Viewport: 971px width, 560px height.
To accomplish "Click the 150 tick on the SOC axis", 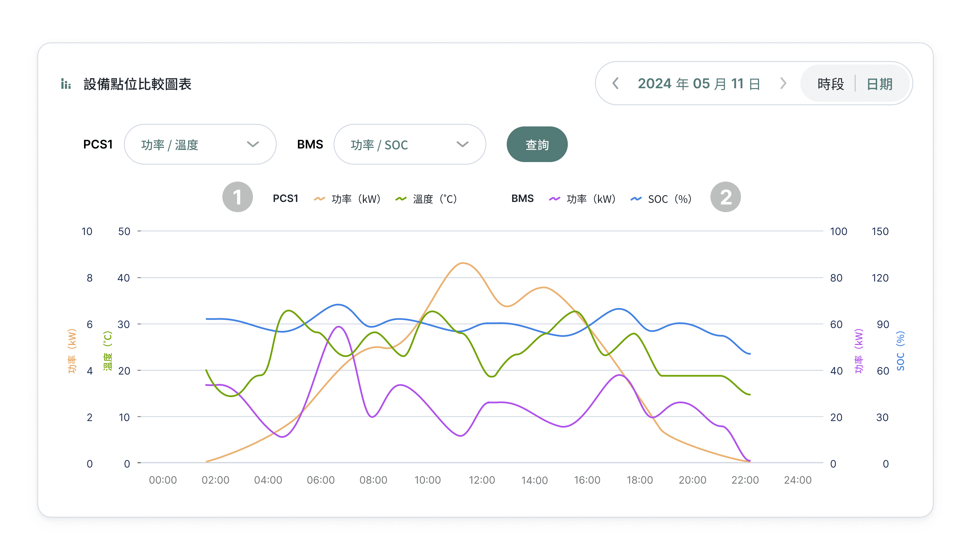I will pyautogui.click(x=880, y=232).
